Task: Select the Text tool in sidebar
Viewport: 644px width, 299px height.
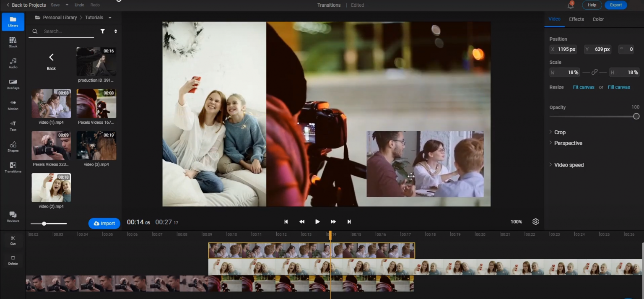Action: [13, 125]
